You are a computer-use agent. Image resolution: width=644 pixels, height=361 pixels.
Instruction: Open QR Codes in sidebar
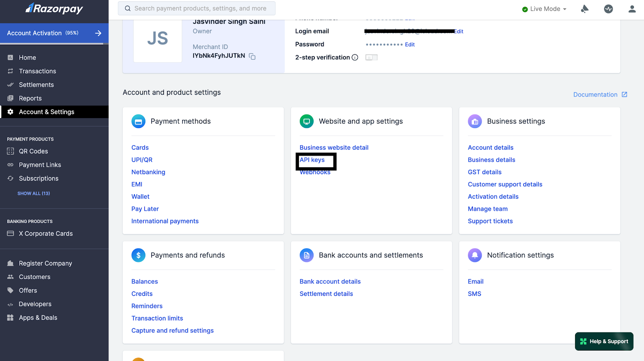point(33,151)
